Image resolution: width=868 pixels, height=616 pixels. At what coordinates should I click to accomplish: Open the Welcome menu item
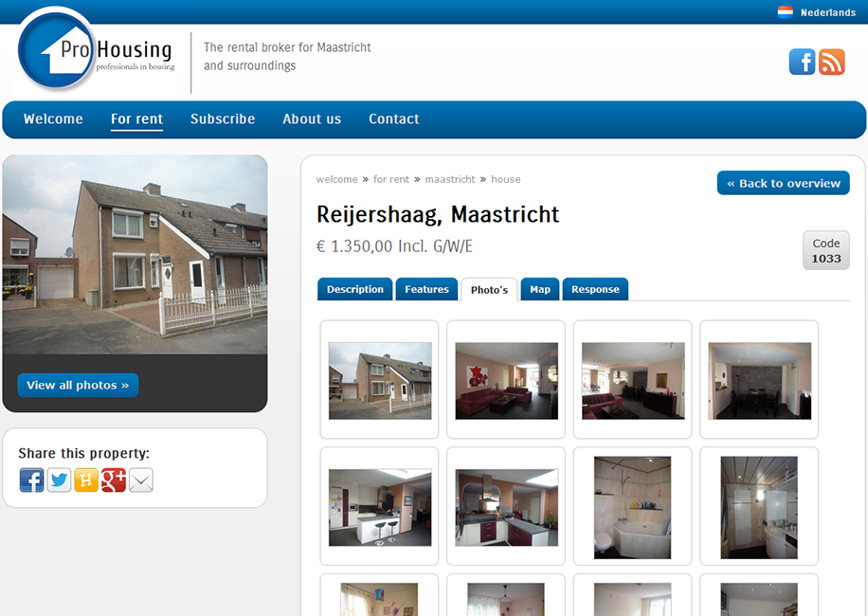[x=53, y=119]
